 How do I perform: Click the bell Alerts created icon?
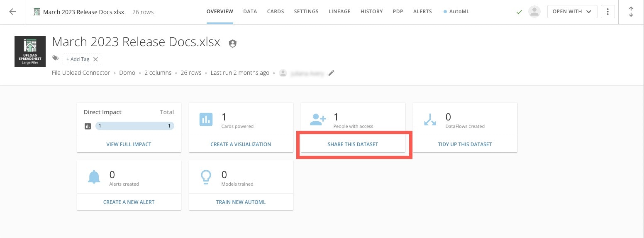[x=94, y=177]
